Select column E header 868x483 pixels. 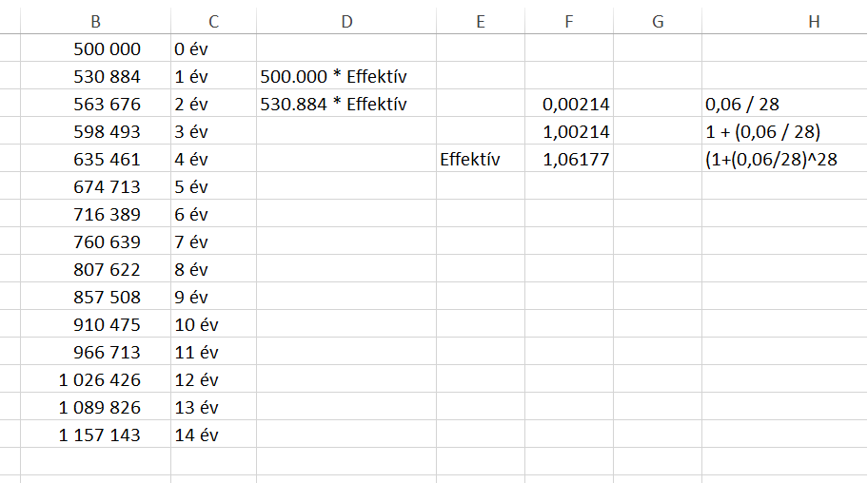tap(481, 22)
